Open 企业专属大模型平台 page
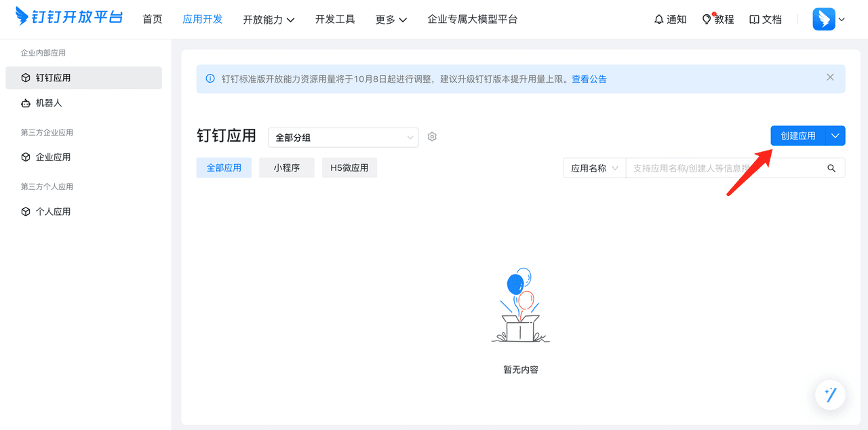Image resolution: width=868 pixels, height=430 pixels. coord(473,20)
